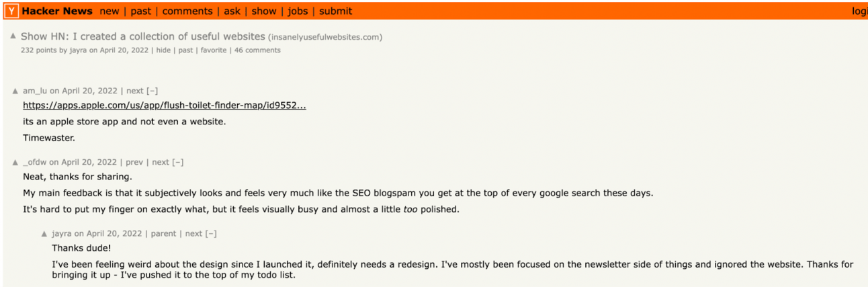Upvote jayra's reply comment

(x=44, y=235)
